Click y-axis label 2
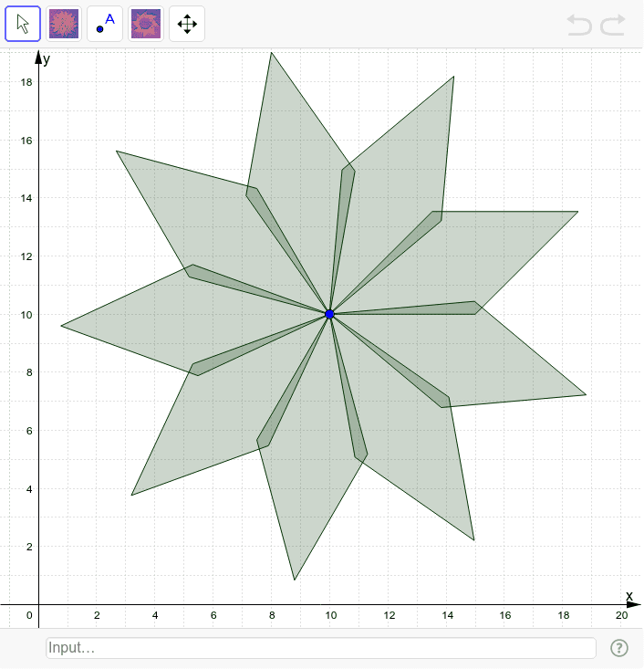The width and height of the screenshot is (644, 669). click(29, 547)
